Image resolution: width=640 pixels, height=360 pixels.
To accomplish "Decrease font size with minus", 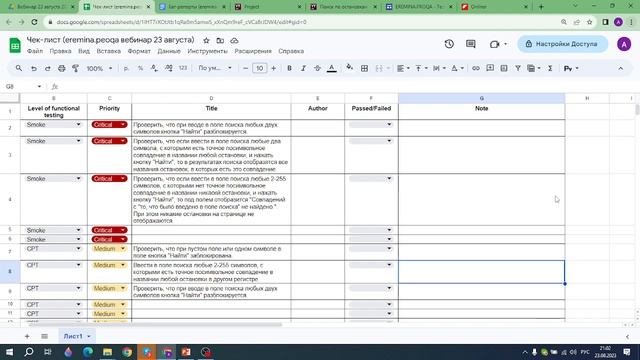I will click(245, 69).
